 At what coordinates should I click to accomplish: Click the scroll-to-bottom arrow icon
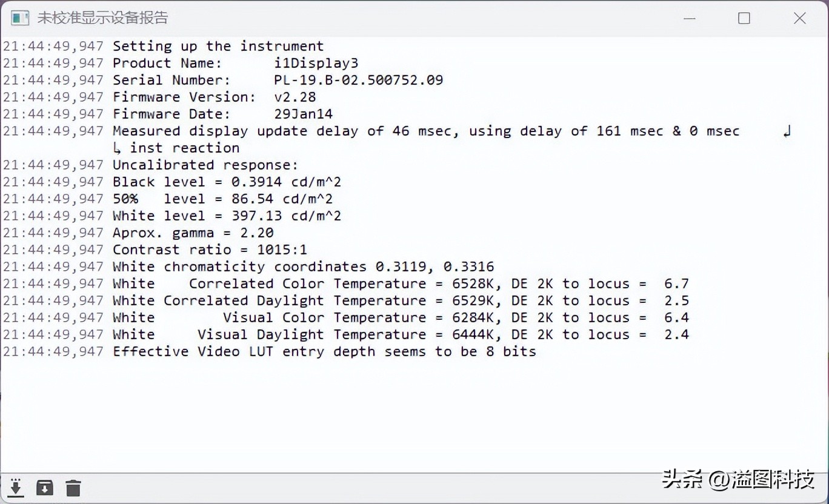16,488
